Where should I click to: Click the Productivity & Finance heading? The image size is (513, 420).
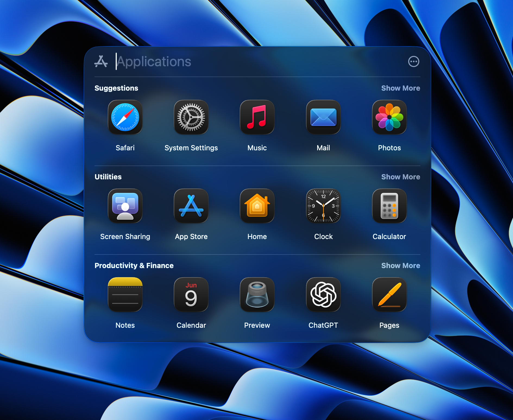134,266
